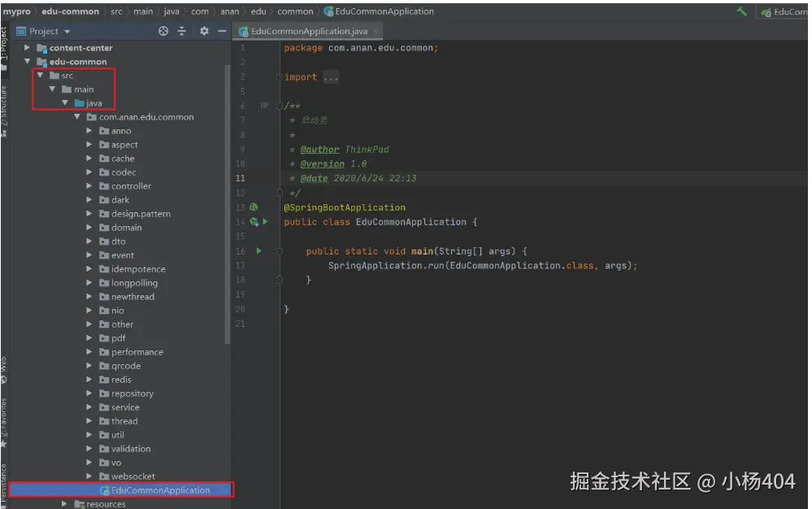
Task: Select the EduCommonApplication.java editor tab
Action: click(309, 31)
